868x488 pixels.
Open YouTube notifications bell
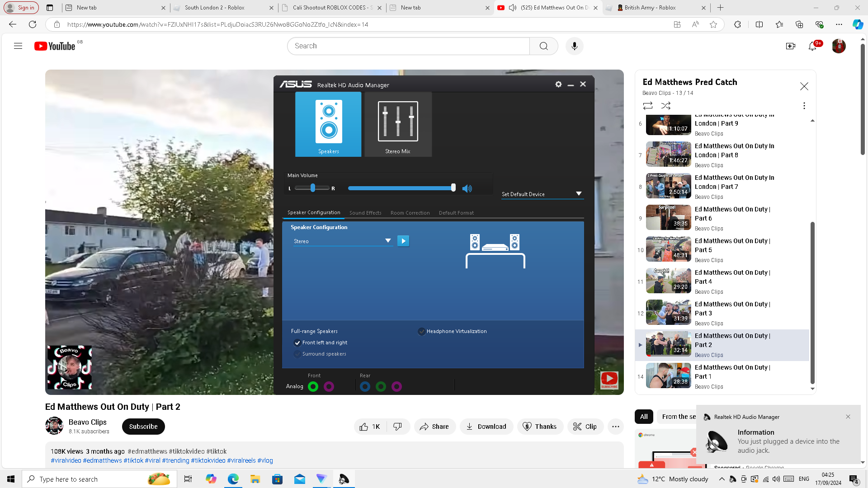812,46
